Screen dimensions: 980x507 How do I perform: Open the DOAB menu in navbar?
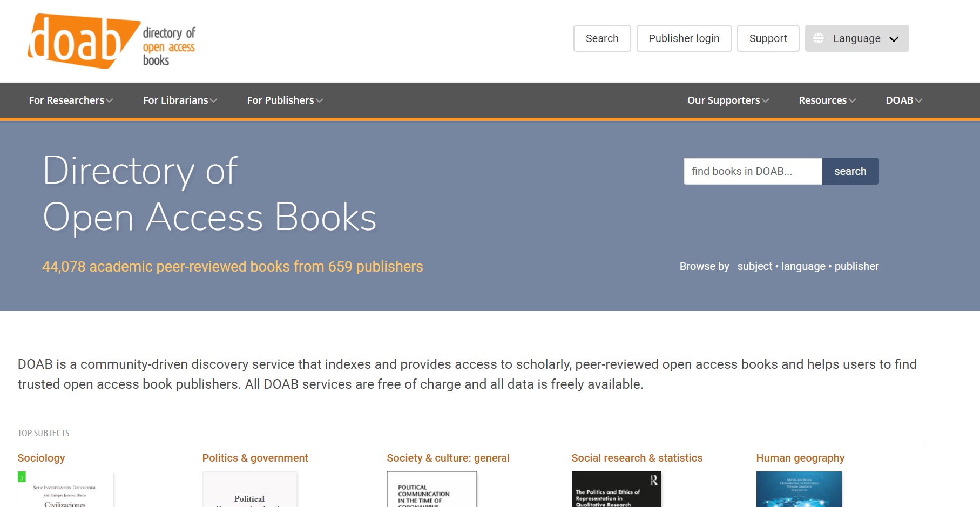click(x=904, y=100)
